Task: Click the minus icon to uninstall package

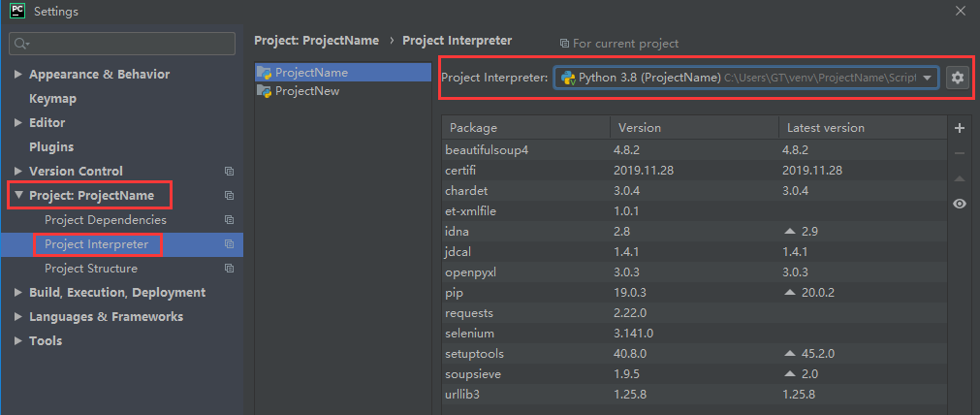Action: point(960,153)
